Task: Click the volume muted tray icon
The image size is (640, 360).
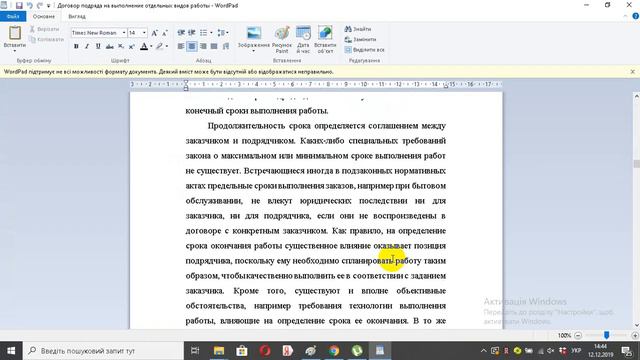Action: [551, 351]
